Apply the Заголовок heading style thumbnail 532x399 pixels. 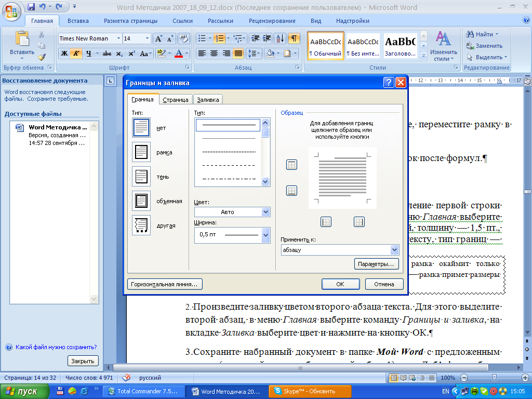click(401, 46)
